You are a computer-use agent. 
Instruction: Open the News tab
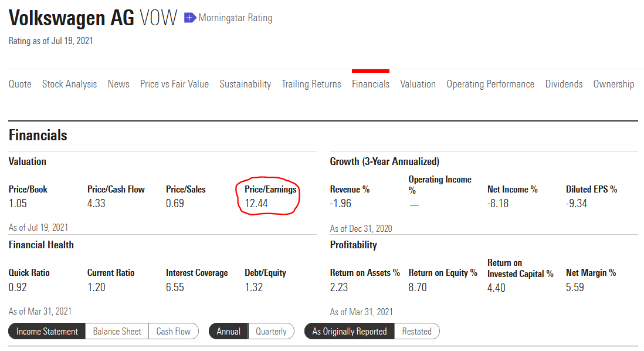tap(118, 84)
